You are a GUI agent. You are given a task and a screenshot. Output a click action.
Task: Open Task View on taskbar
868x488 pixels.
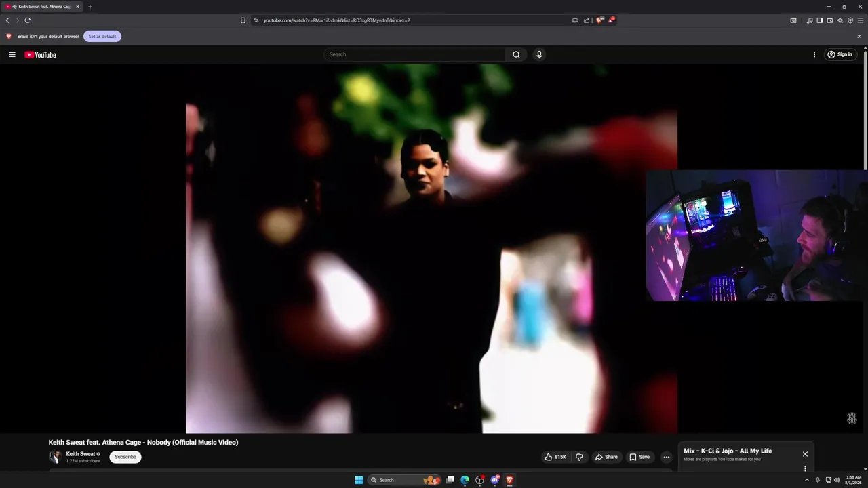coord(450,480)
